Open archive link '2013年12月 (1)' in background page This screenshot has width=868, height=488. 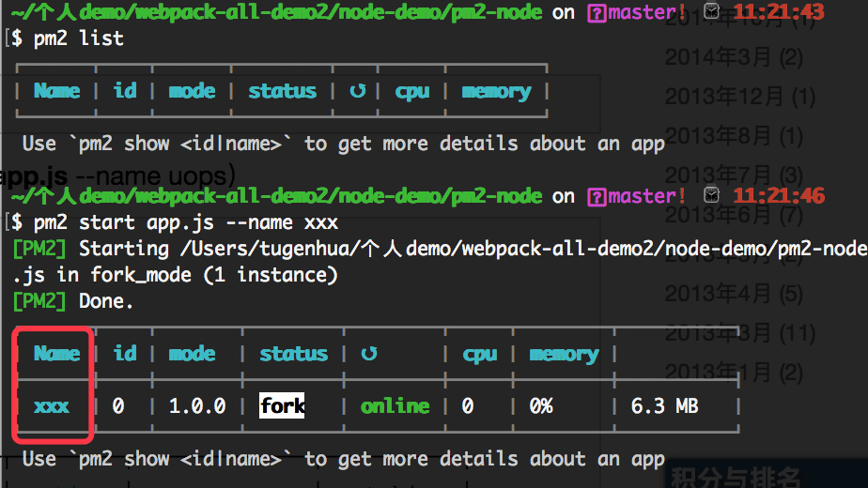739,97
